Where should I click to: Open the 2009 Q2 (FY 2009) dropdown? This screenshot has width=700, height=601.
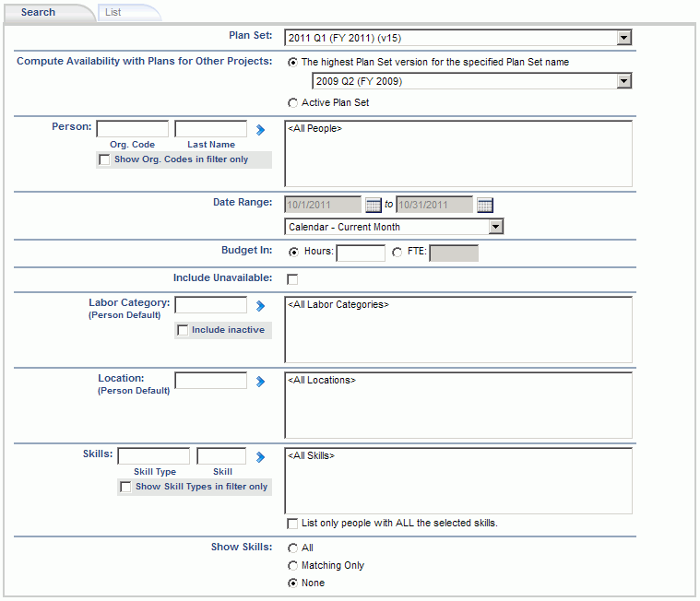click(624, 81)
